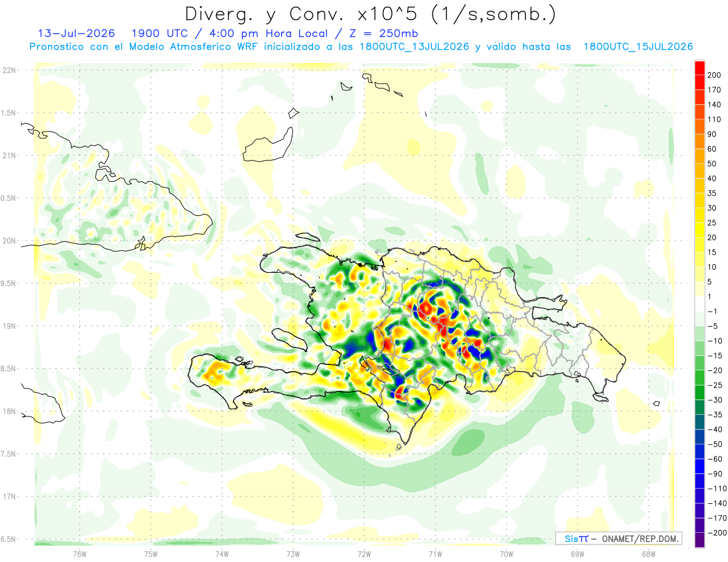Click the initialization time '1800UTC_13JUL2026'

pos(414,47)
